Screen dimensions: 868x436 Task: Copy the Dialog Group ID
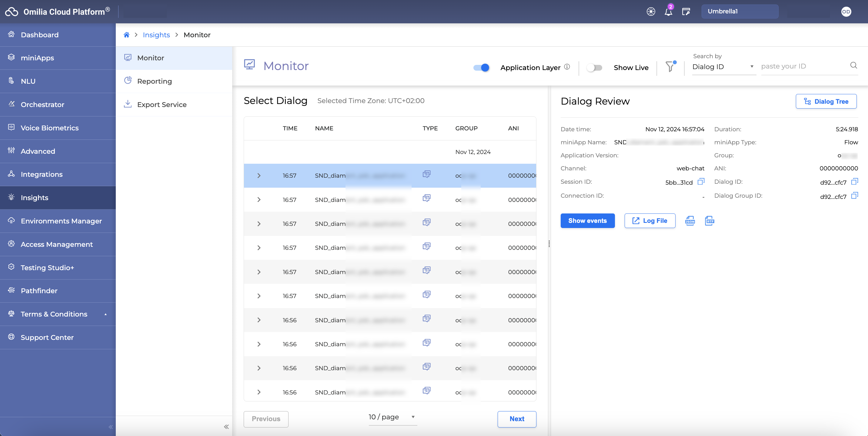(855, 196)
